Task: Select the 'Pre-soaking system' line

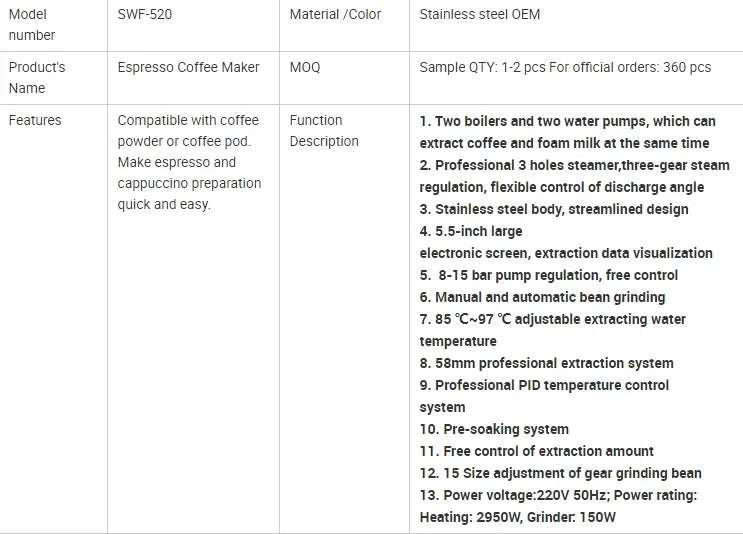Action: point(494,429)
